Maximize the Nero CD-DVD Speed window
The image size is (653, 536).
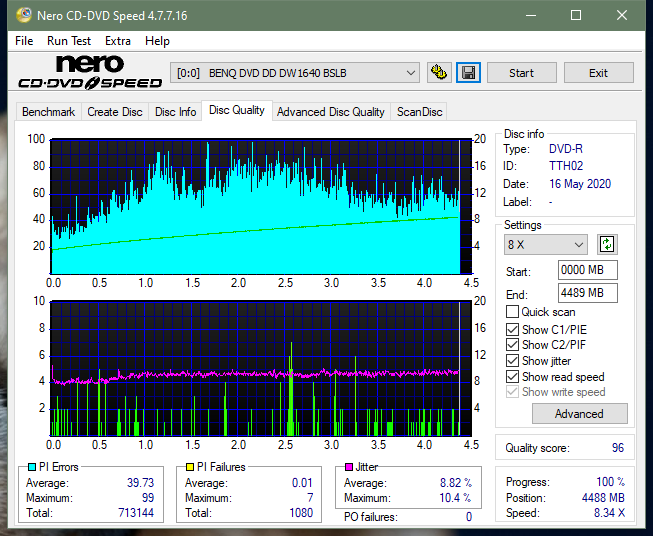[x=576, y=15]
